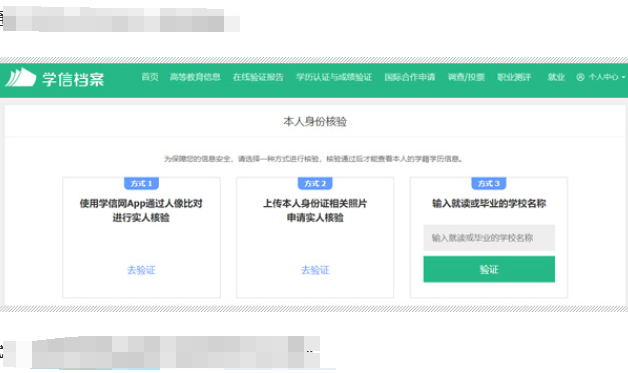Screen dimensions: 628x373
Task: Open the 就业 navigation item
Action: coord(556,77)
